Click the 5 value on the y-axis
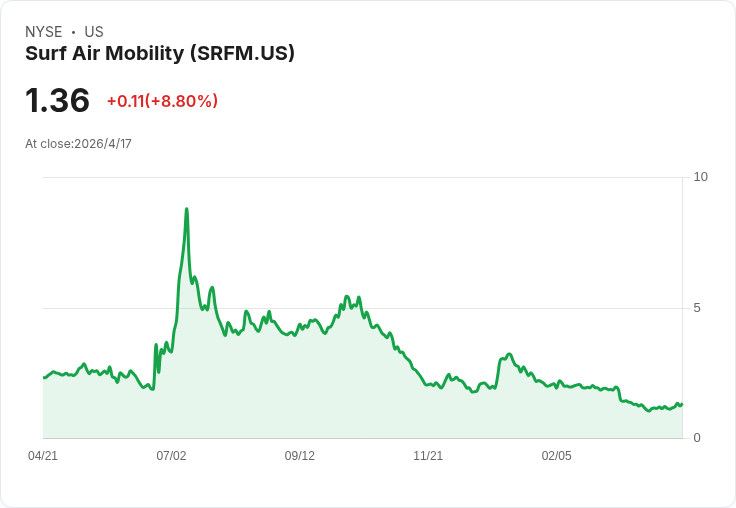The width and height of the screenshot is (736, 508). coord(697,308)
